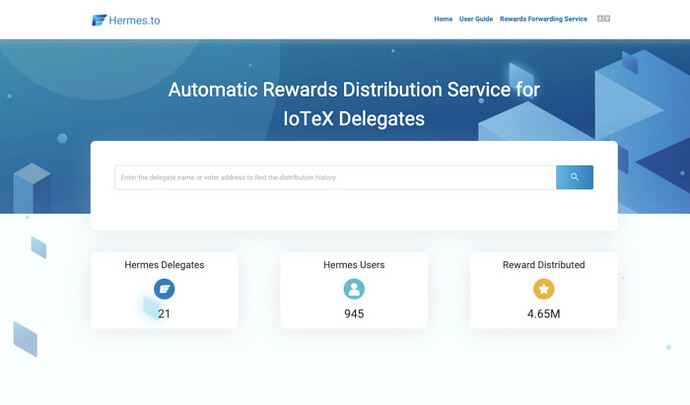690x405 pixels.
Task: Select the Reward Distributed label
Action: [544, 265]
